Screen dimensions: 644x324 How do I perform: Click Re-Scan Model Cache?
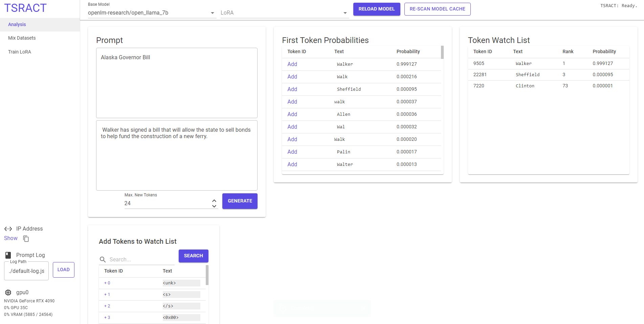pyautogui.click(x=437, y=9)
